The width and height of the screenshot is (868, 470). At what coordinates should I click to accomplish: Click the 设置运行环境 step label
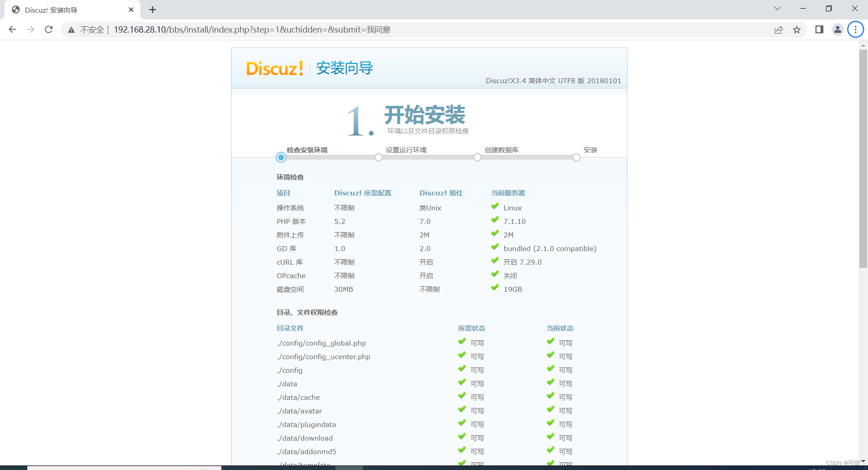[x=406, y=150]
